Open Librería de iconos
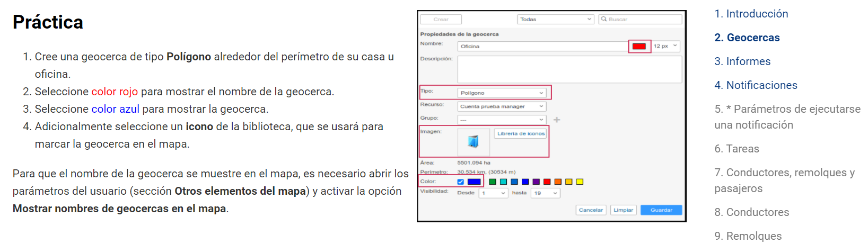Viewport: 868px width, 244px height. [521, 133]
